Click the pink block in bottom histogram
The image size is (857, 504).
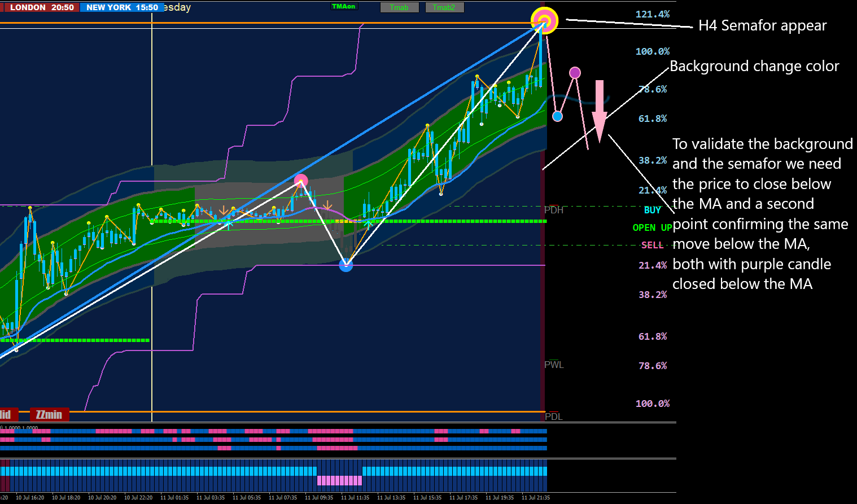coord(339,480)
